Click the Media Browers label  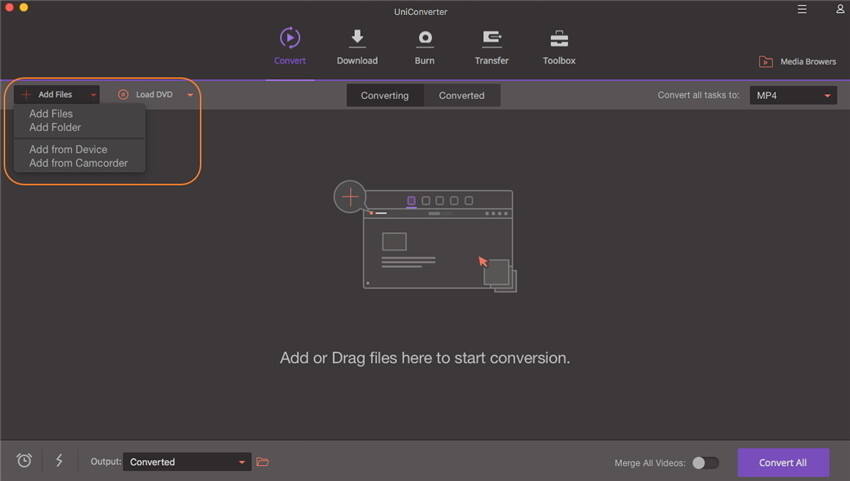(x=808, y=62)
